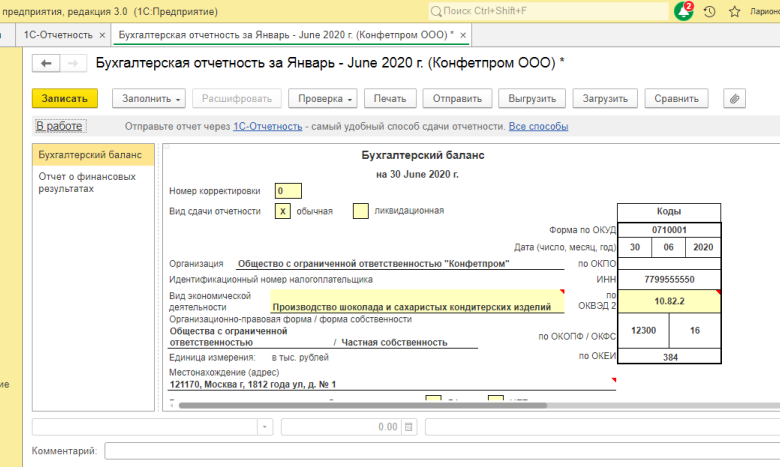The width and height of the screenshot is (780, 467).
Task: Click the forward navigation arrow
Action: click(73, 63)
